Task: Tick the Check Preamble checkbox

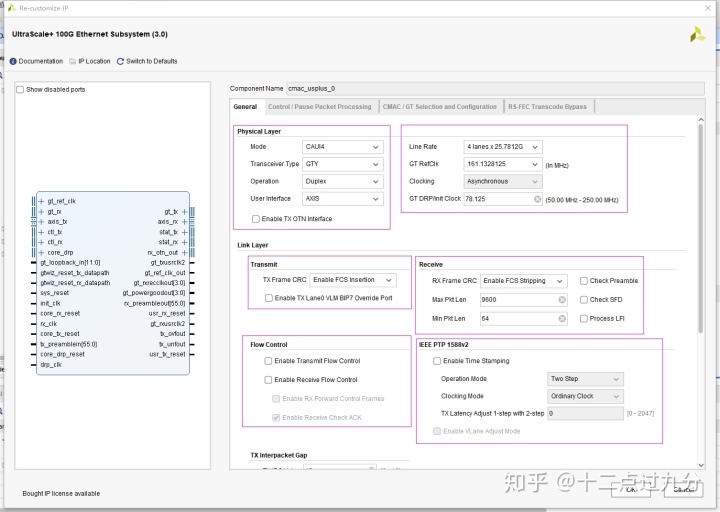Action: pos(584,281)
